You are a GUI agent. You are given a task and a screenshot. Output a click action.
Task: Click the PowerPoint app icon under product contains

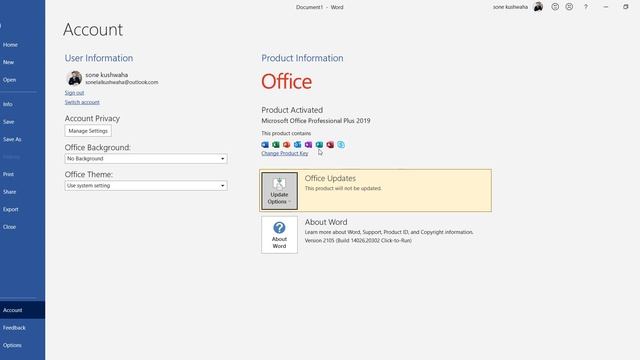(287, 144)
